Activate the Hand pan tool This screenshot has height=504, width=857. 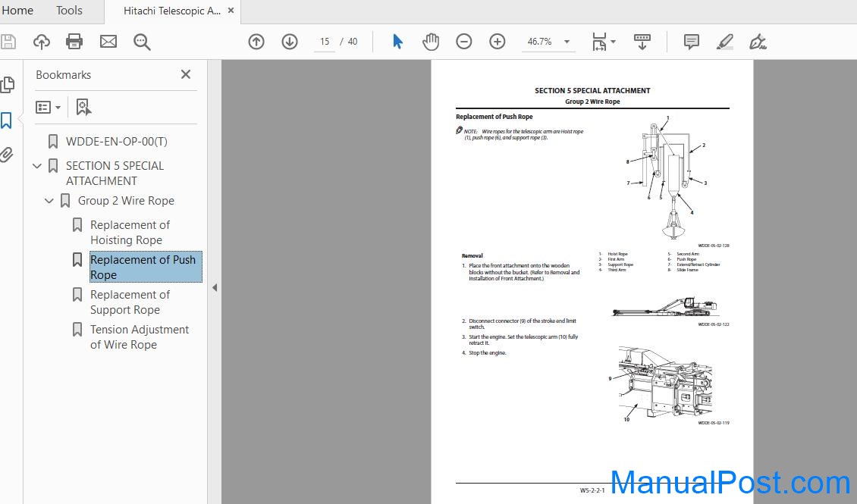pyautogui.click(x=431, y=42)
